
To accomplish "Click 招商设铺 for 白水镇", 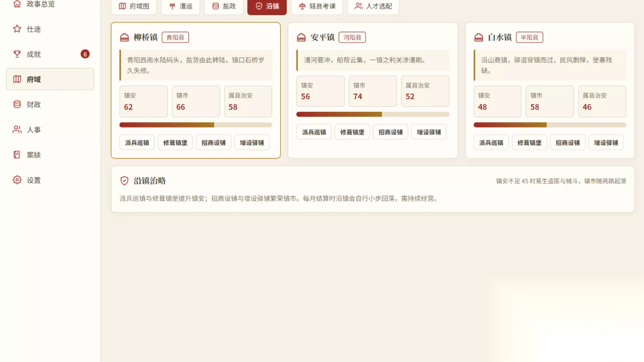I will (568, 142).
